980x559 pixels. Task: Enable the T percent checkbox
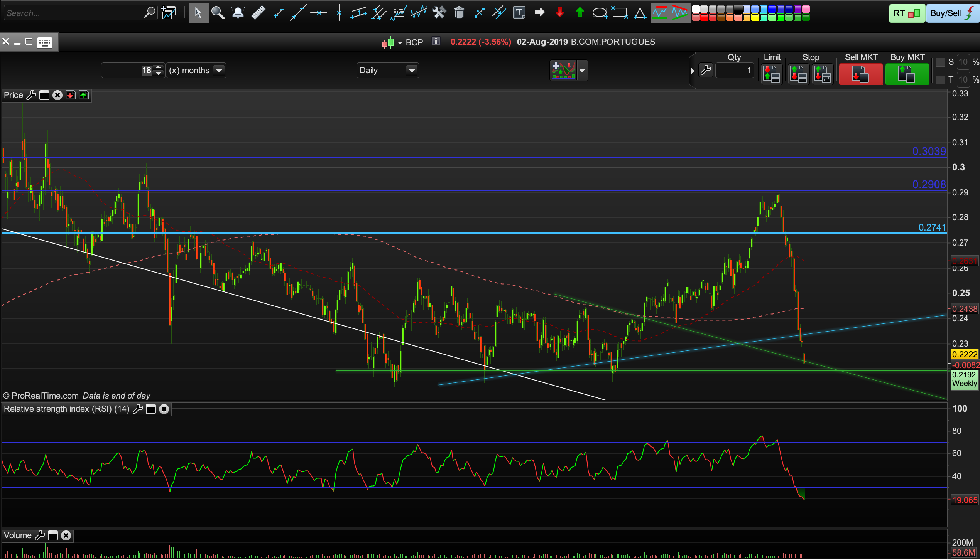tap(940, 80)
